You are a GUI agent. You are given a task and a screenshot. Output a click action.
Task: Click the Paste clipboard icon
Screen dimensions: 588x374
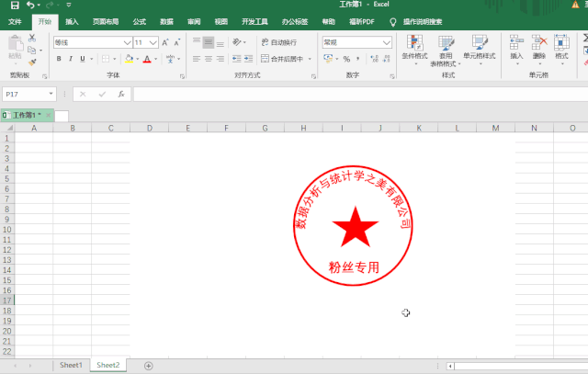point(16,43)
